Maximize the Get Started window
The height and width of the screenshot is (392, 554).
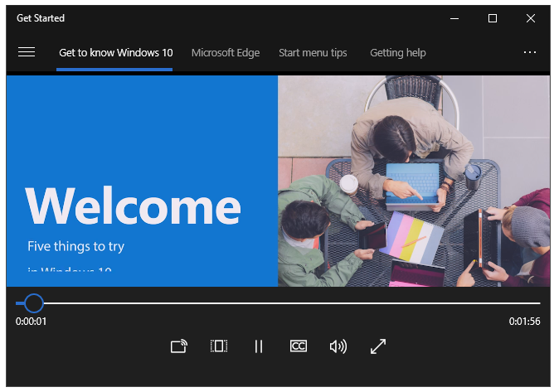tap(493, 18)
